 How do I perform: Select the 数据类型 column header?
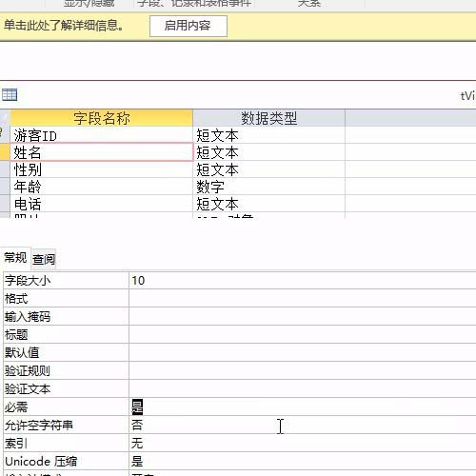pyautogui.click(x=268, y=118)
